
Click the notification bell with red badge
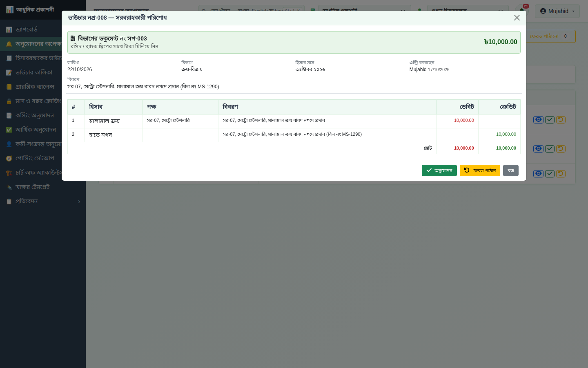pos(522,10)
